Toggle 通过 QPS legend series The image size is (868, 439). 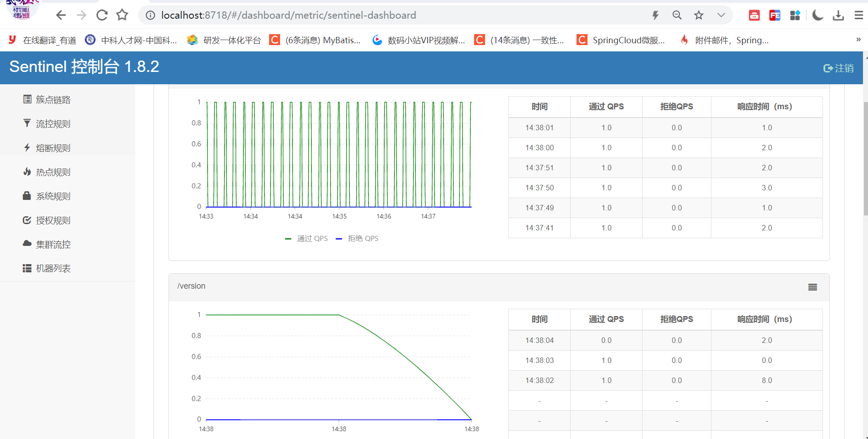click(306, 238)
